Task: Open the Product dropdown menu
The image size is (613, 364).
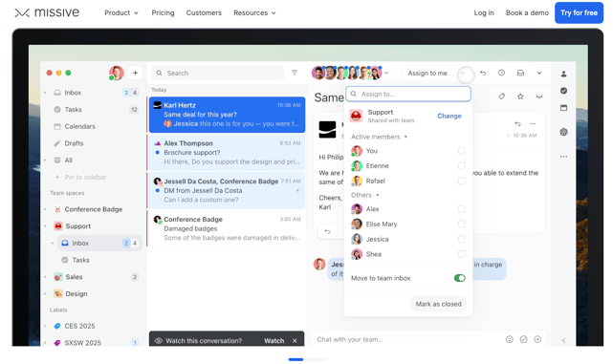Action: 121,12
